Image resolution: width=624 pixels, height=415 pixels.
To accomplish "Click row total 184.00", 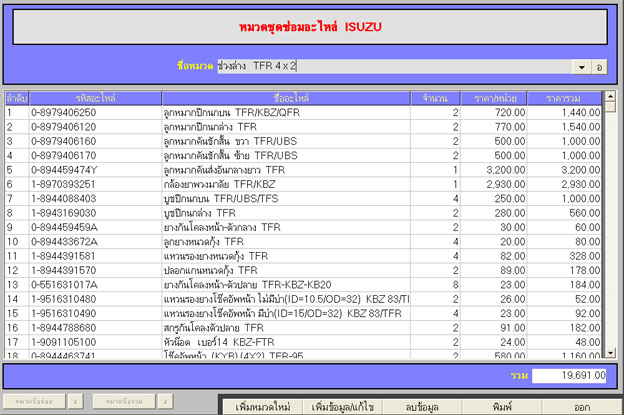I will (585, 284).
